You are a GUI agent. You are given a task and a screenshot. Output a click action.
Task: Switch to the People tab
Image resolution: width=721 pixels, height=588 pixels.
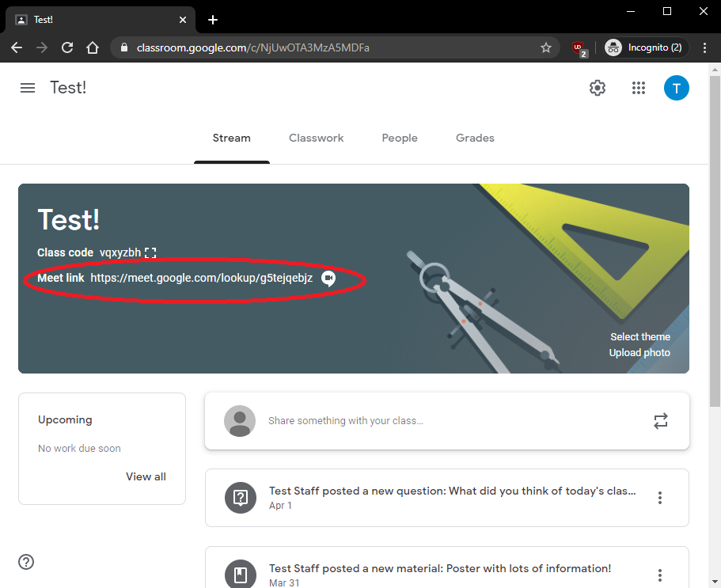(x=400, y=138)
